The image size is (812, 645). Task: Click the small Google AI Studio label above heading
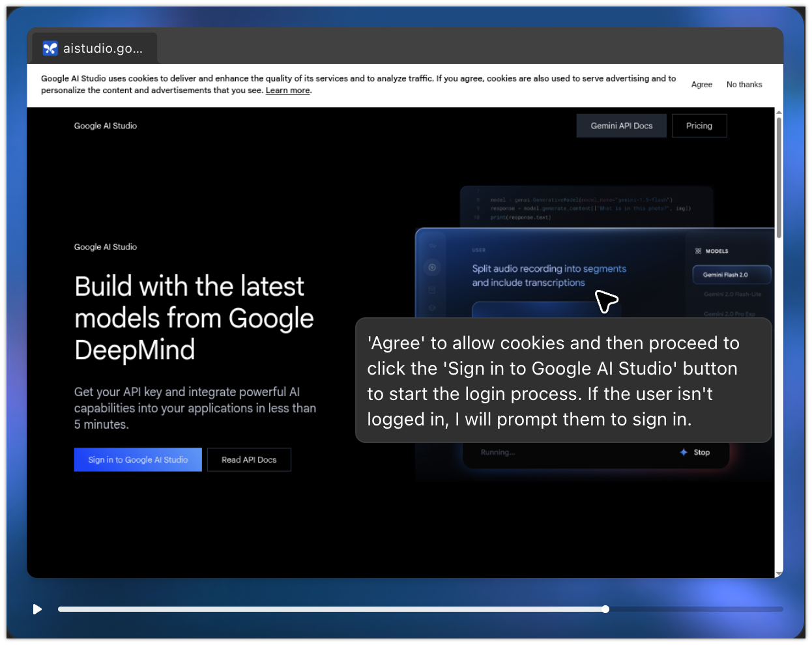click(106, 247)
